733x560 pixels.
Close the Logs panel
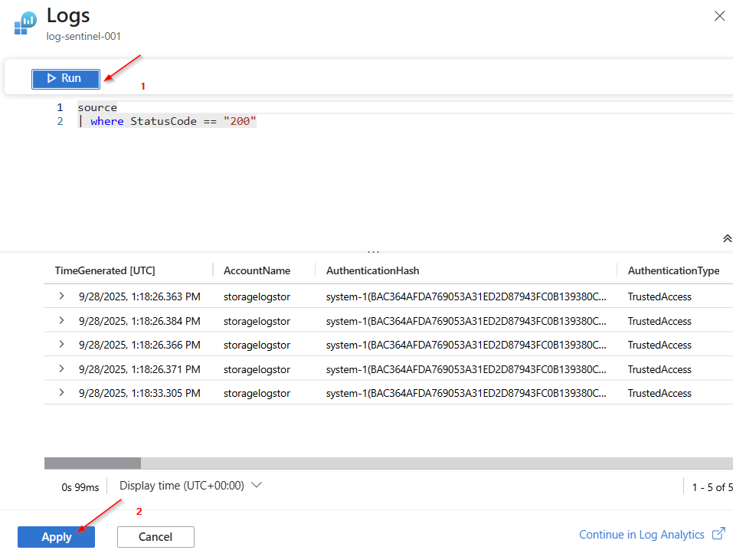coord(718,16)
